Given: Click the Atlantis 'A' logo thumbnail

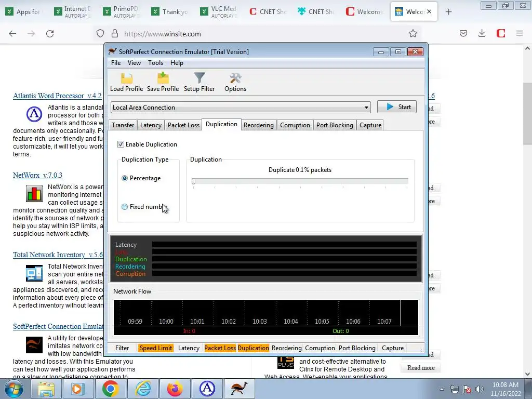Looking at the screenshot, I should (x=34, y=114).
